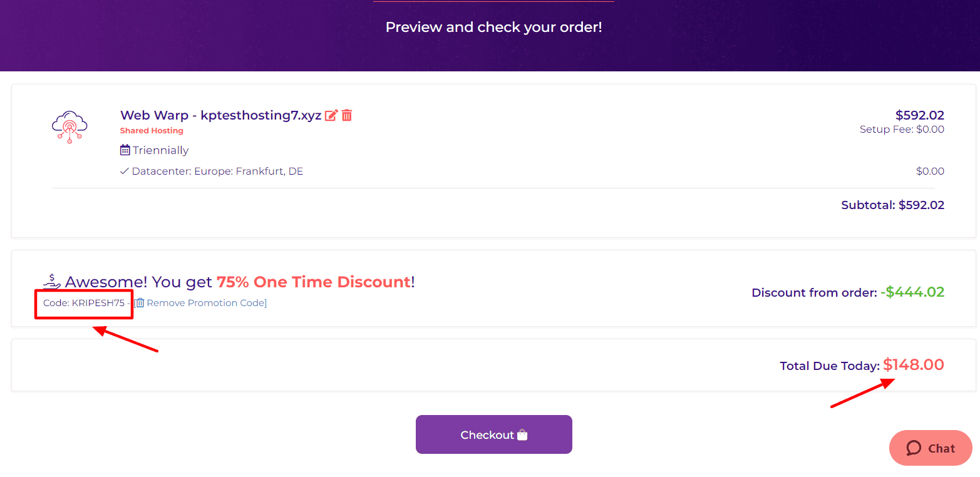
Task: Click the Datacenter Europe: Frankfurt, DE text
Action: pos(217,171)
